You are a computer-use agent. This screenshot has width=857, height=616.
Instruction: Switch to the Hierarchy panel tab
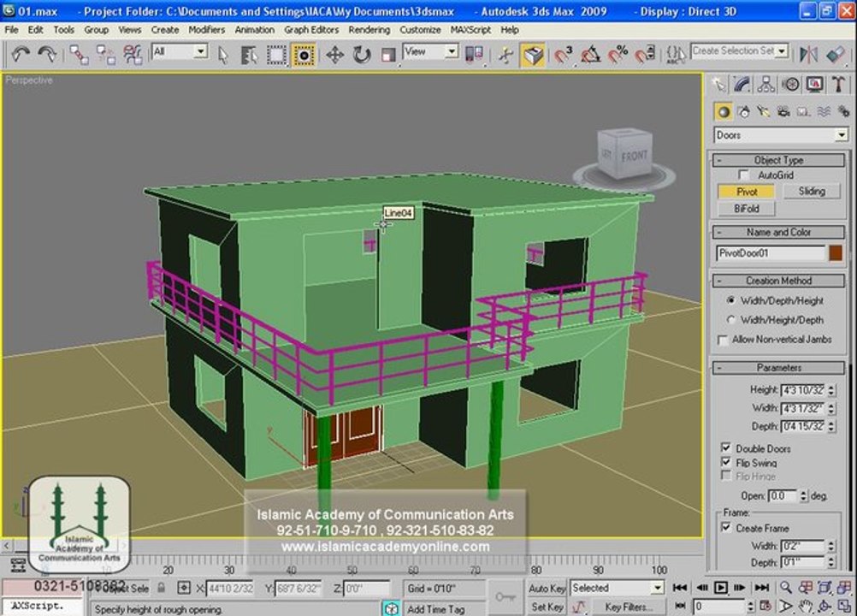coord(765,84)
